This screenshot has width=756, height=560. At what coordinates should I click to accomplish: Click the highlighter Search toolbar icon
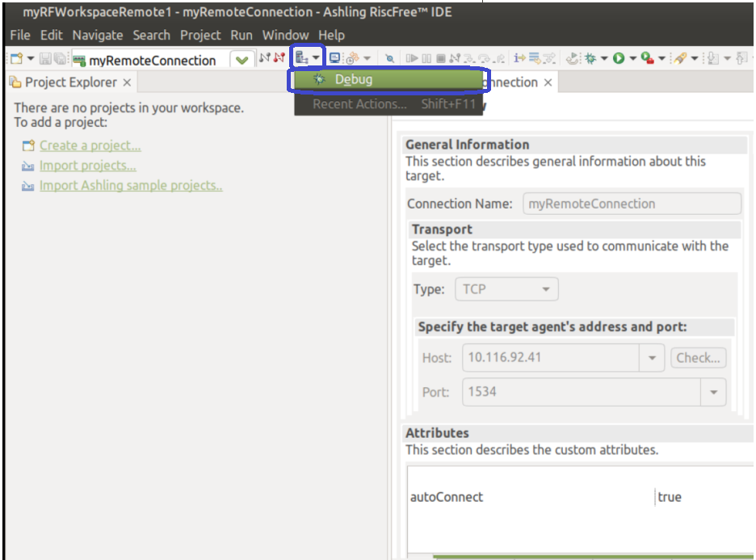pyautogui.click(x=680, y=58)
